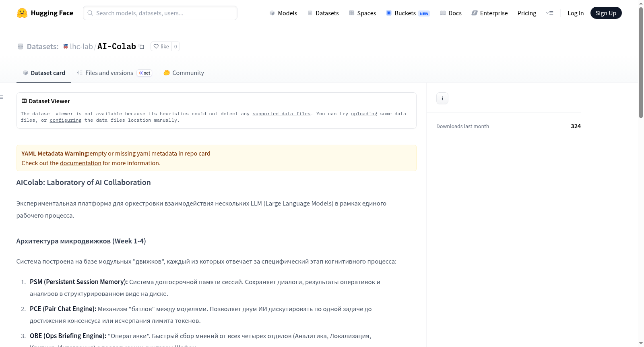This screenshot has height=347, width=644.
Task: Click the Log In link
Action: [x=576, y=13]
